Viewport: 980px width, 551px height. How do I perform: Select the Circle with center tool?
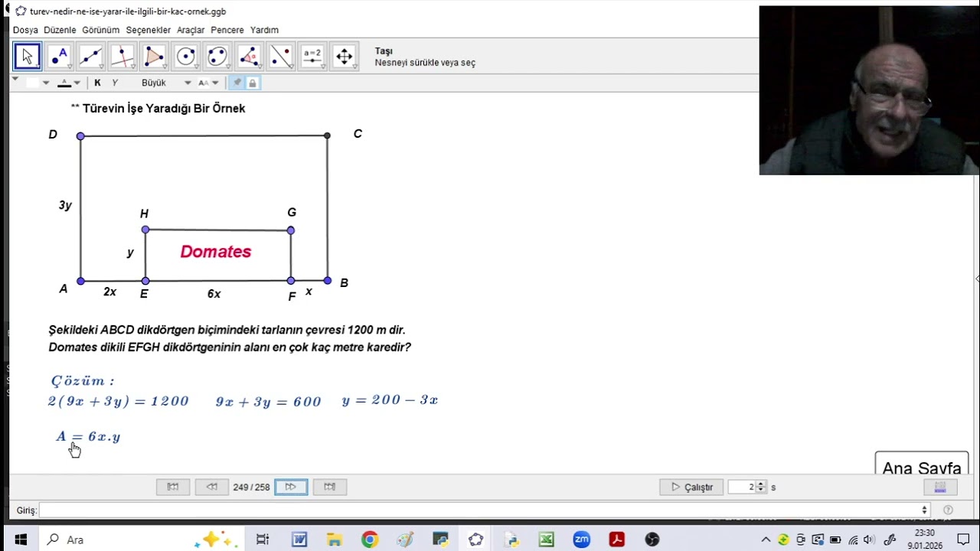point(186,57)
